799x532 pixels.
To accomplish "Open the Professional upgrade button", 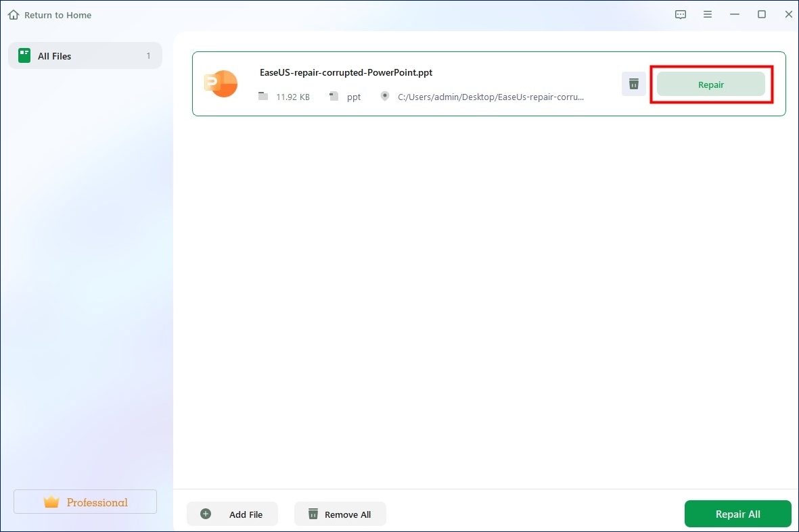I will coord(85,502).
